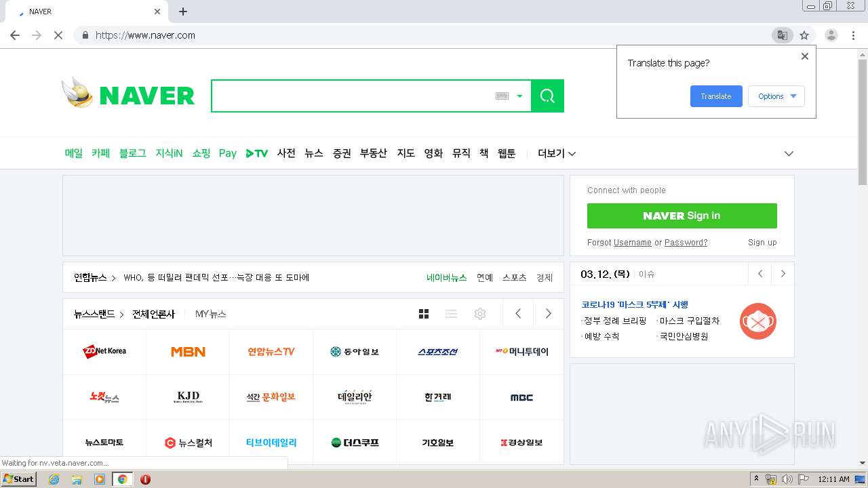Bookmark this page with the star icon

[804, 35]
